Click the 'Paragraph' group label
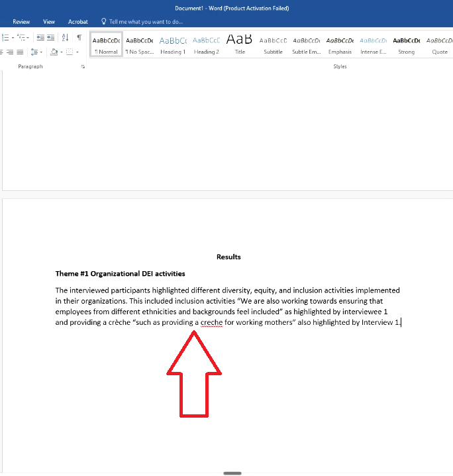 click(x=30, y=66)
